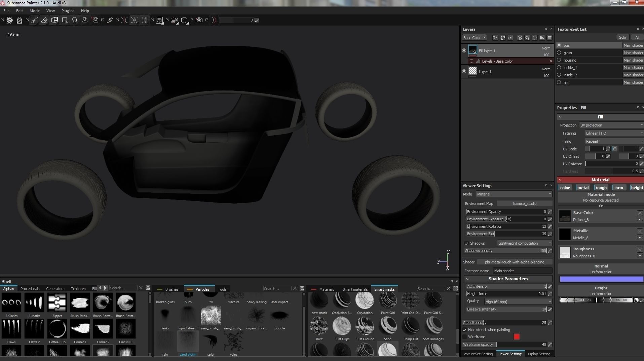Select the rim texture set radio

(559, 82)
